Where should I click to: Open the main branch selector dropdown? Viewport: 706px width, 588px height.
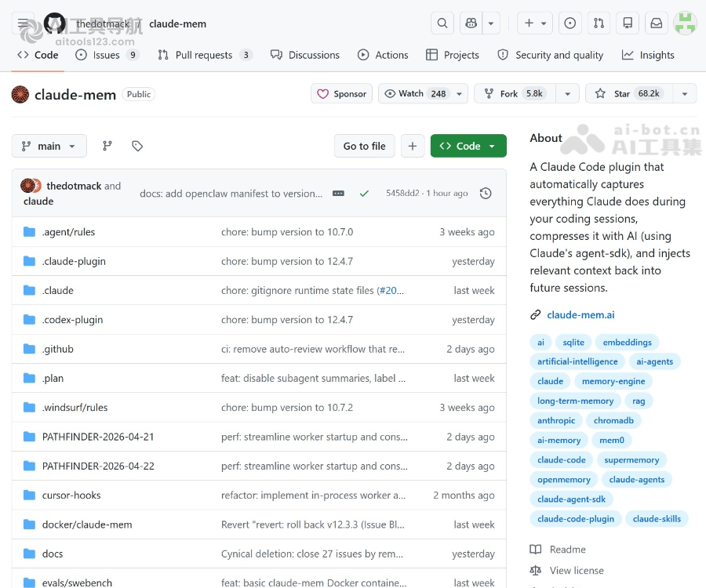point(49,146)
